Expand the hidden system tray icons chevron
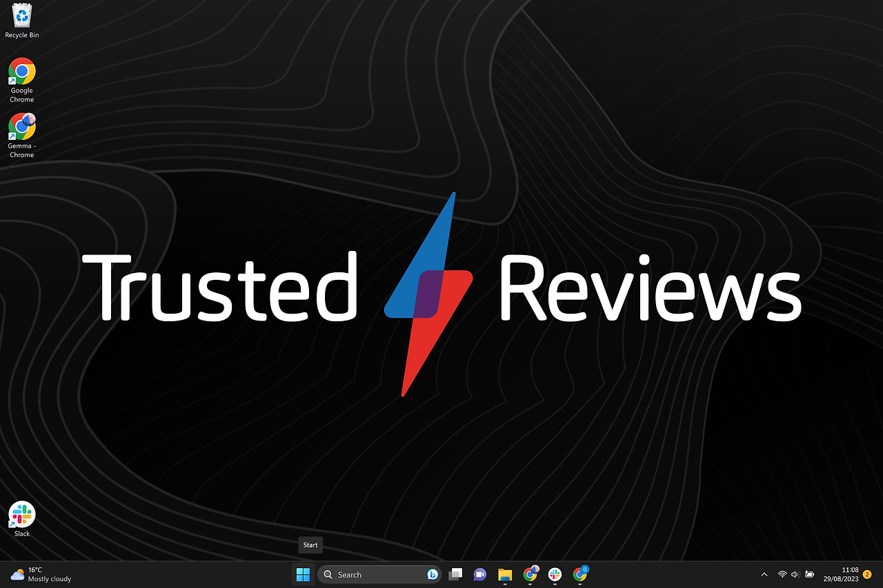The image size is (883, 588). tap(764, 574)
